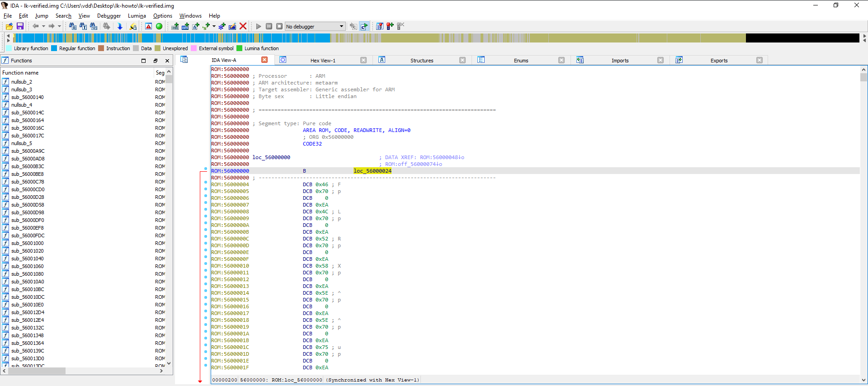Image resolution: width=868 pixels, height=386 pixels.
Task: Expand the back navigation history arrow
Action: (43, 26)
